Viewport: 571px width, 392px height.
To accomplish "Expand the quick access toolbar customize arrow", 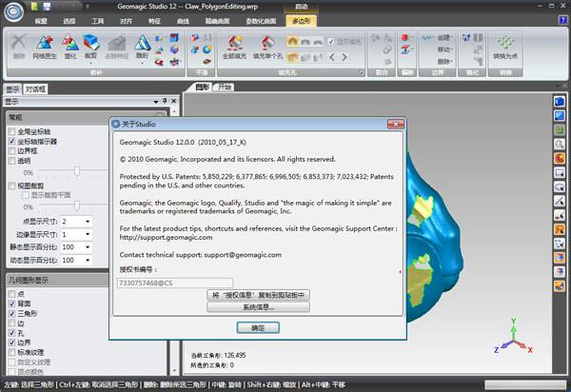I will coord(88,7).
